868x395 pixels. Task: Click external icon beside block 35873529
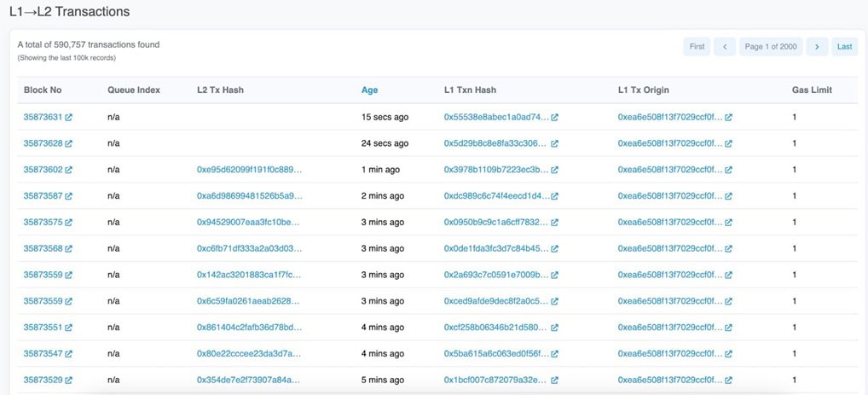click(x=69, y=380)
